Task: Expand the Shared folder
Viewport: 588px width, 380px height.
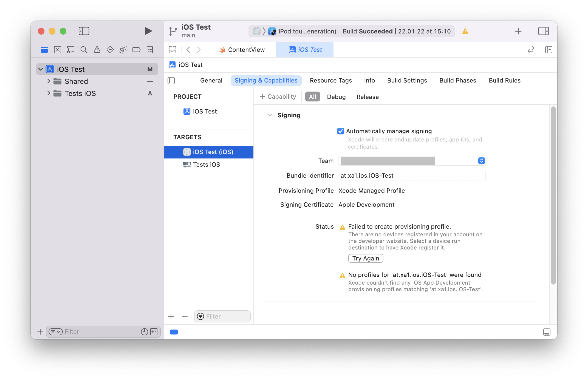Action: (x=49, y=81)
